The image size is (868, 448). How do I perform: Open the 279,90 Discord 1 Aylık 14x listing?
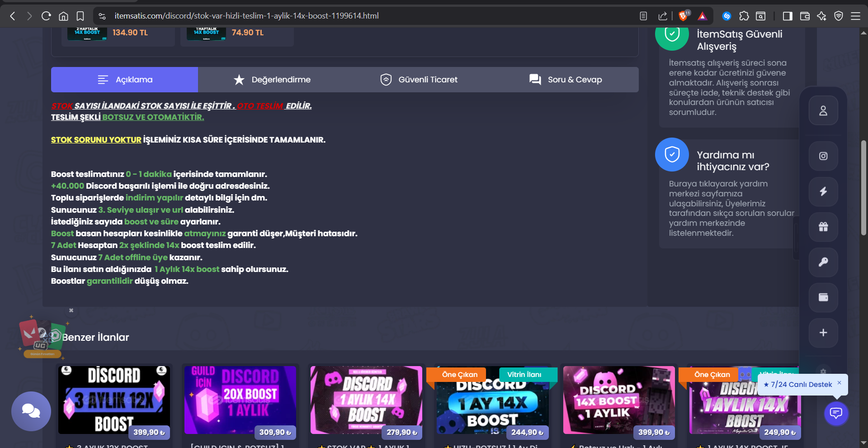tap(366, 400)
